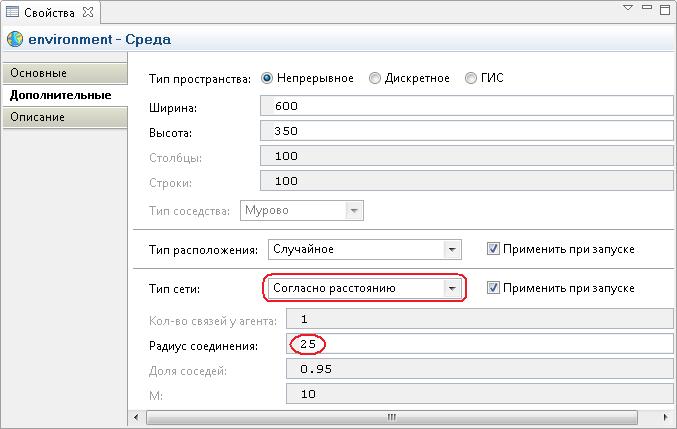Switch to the Описание tab
This screenshot has height=429, width=677.
click(65, 117)
